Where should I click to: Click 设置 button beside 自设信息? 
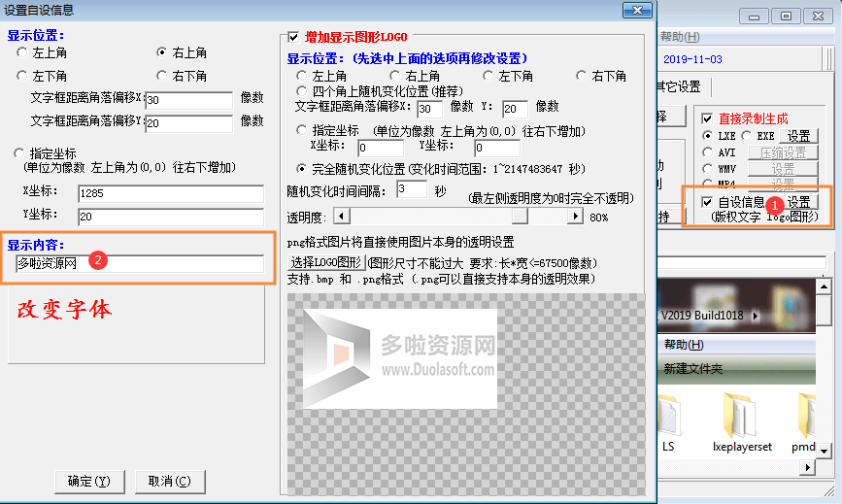(799, 202)
